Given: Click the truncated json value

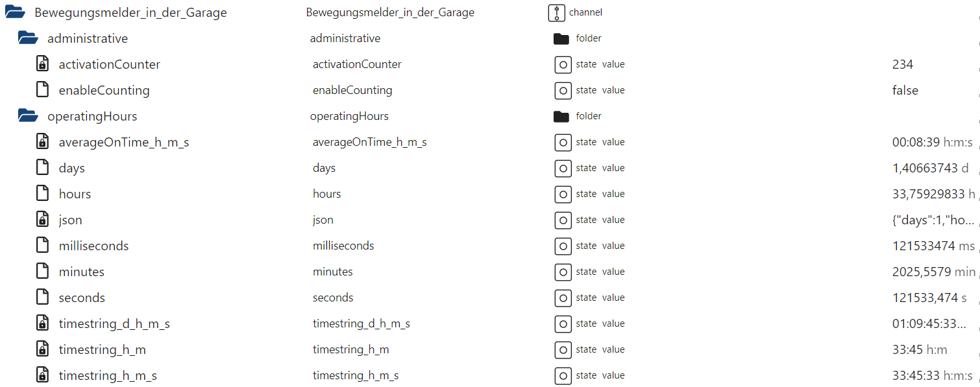Looking at the screenshot, I should point(933,220).
